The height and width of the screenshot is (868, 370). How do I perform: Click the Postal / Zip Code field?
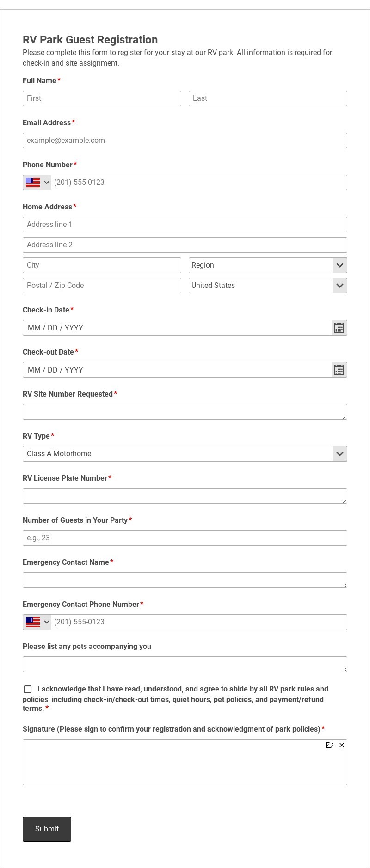coord(102,286)
